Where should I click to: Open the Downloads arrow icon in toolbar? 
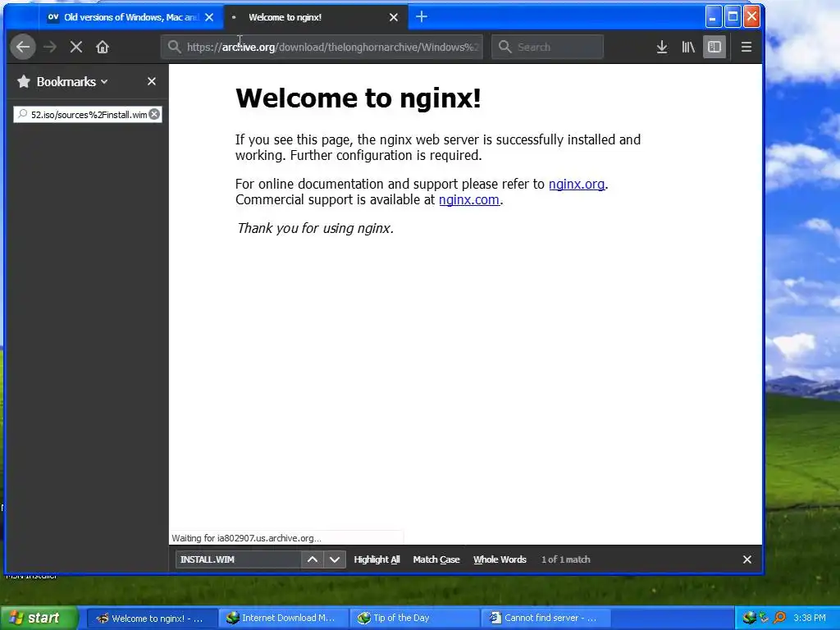(x=662, y=47)
